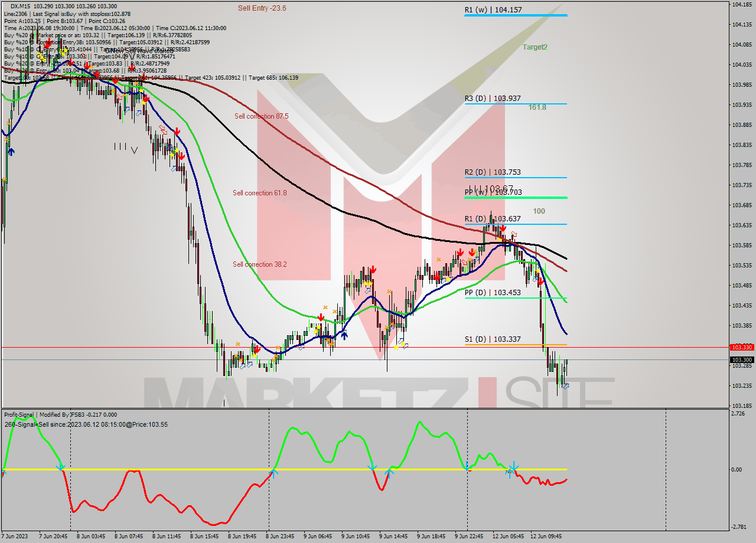Click the 8 Jun 23:45 time label

pos(280,537)
